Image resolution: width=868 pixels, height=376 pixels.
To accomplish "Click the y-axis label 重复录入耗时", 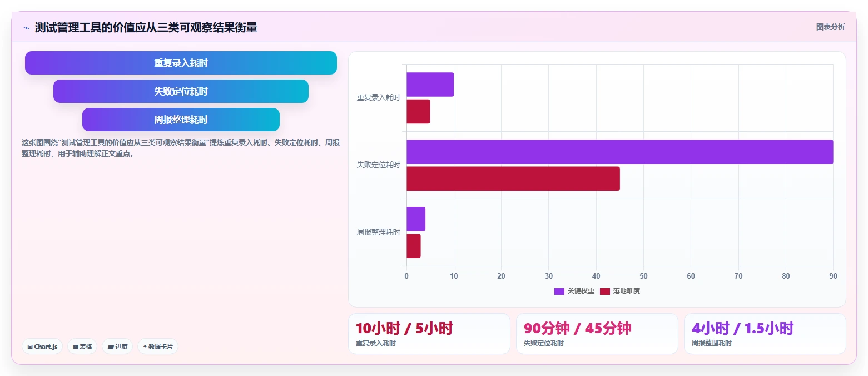I will [x=378, y=98].
